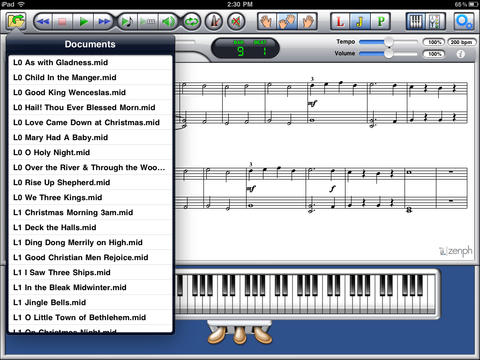480x360 pixels.
Task: Fast forward with the double-arrow button
Action: pyautogui.click(x=104, y=22)
